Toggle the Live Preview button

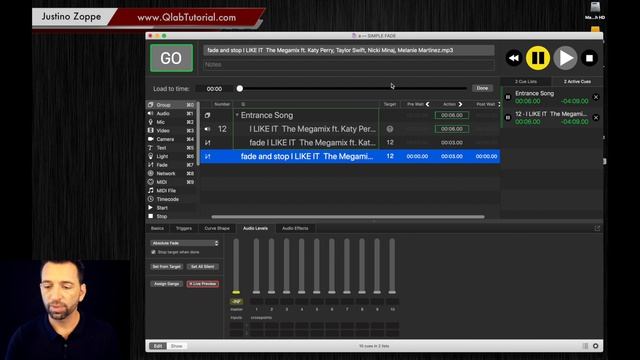(x=203, y=284)
